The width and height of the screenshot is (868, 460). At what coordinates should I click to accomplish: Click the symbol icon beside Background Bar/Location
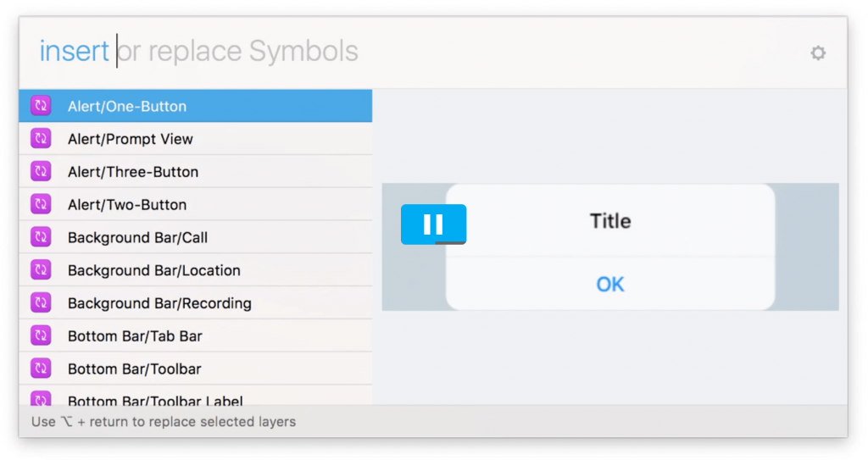click(41, 270)
